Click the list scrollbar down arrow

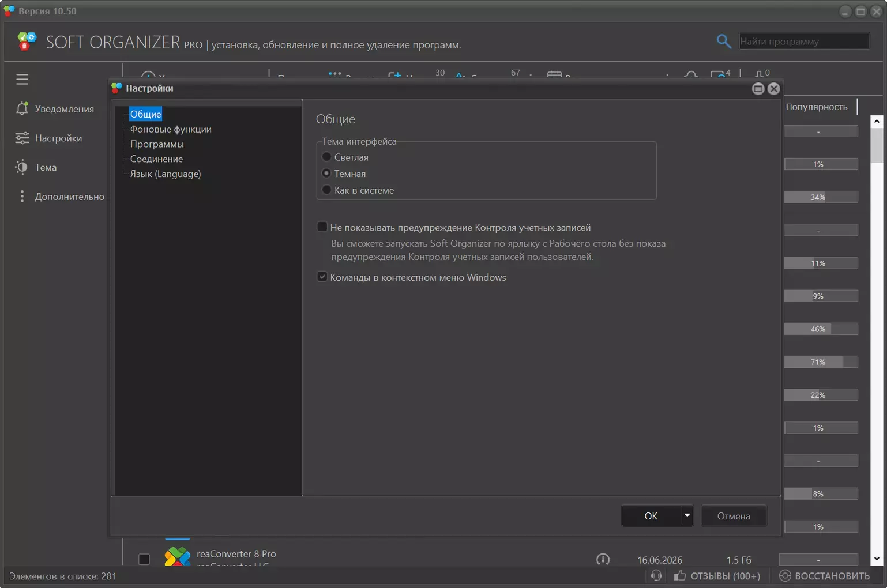pyautogui.click(x=877, y=559)
